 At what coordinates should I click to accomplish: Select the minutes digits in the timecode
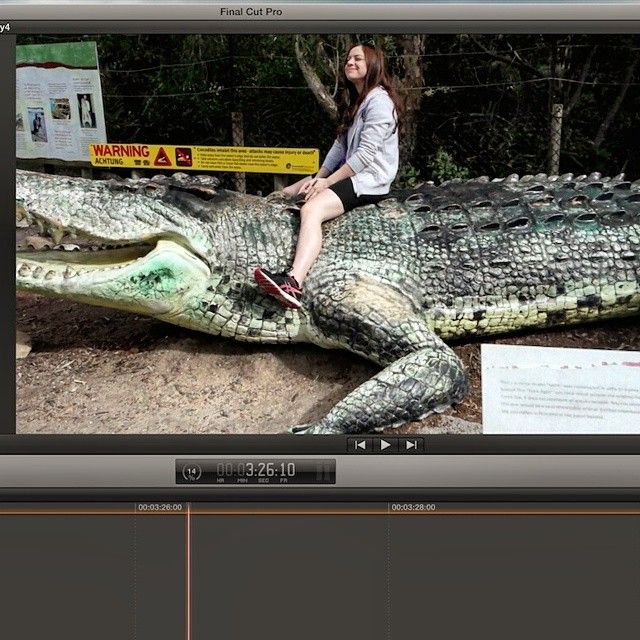241,470
